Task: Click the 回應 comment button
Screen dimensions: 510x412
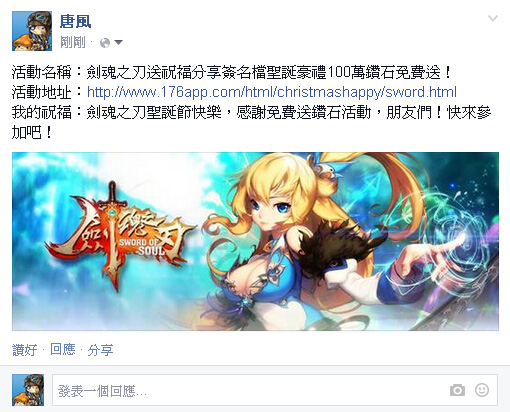Action: (x=63, y=350)
